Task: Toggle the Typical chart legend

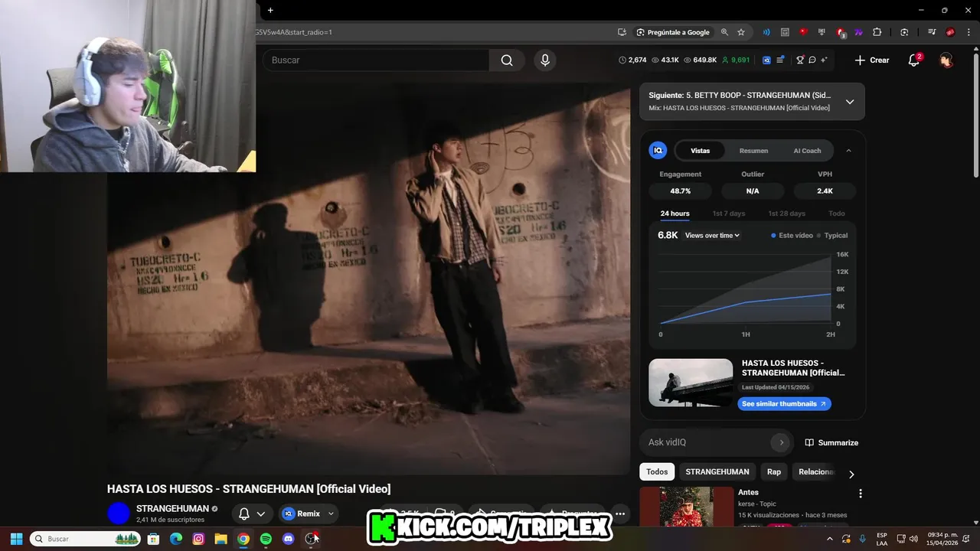Action: point(832,236)
